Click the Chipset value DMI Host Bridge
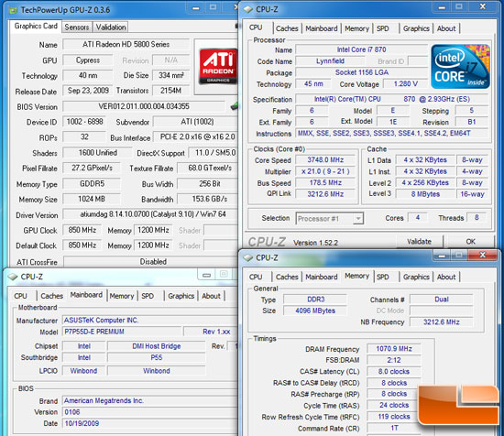Viewport: 504px width, 436px height. (x=157, y=346)
